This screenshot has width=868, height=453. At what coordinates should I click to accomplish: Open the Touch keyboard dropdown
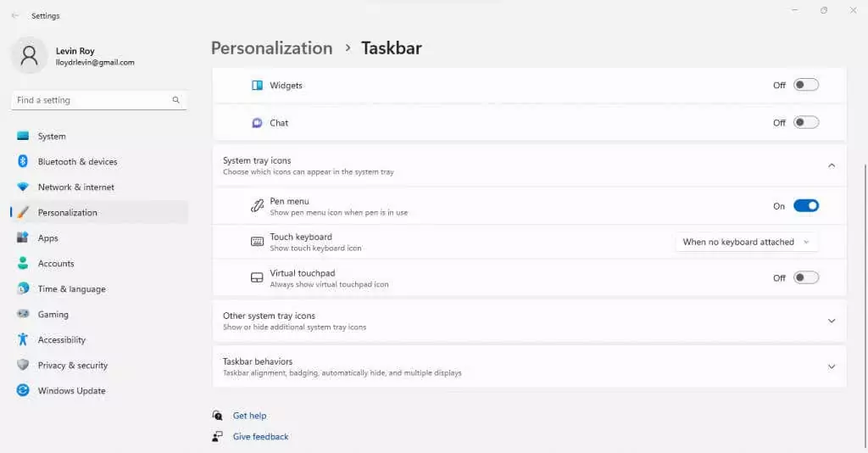746,242
